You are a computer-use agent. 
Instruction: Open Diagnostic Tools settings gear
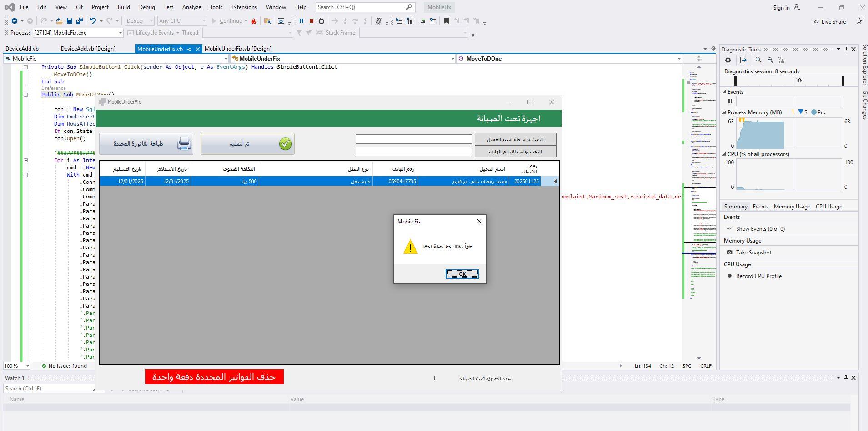coord(728,60)
